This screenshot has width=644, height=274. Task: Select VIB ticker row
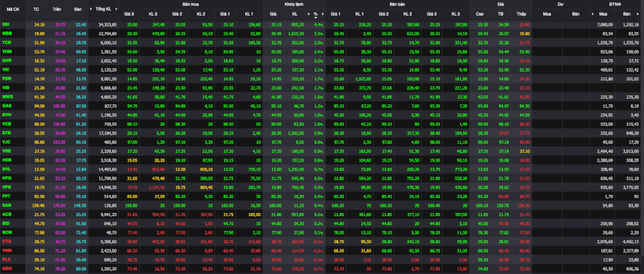click(5, 87)
